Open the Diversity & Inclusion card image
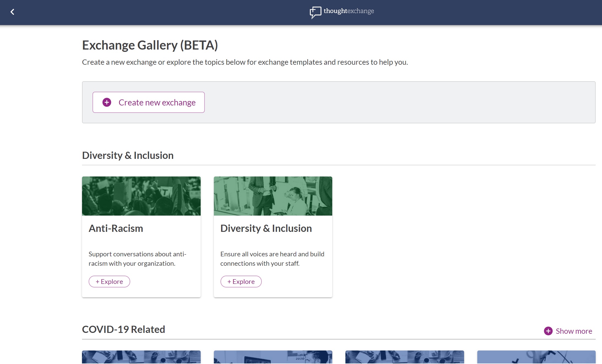 click(273, 196)
